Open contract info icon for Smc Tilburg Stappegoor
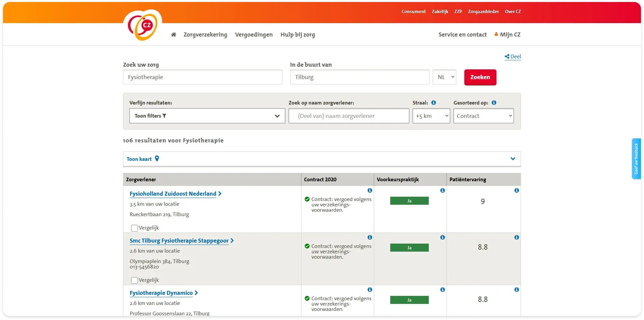This screenshot has height=320, width=644. point(370,237)
